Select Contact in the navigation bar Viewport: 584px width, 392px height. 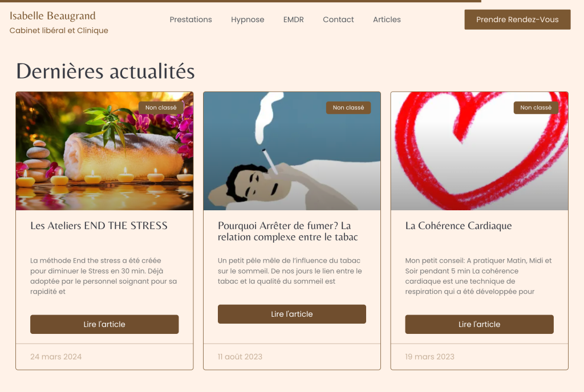(x=338, y=19)
